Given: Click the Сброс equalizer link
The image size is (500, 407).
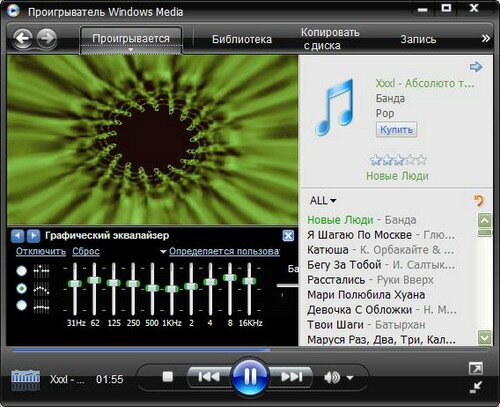Looking at the screenshot, I should 86,251.
